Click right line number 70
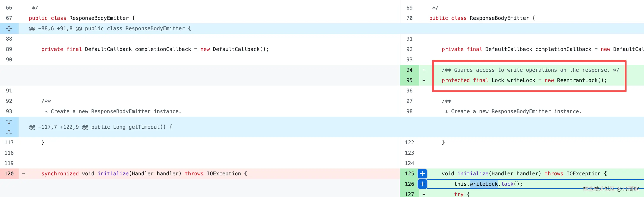Viewport: 644px width, 197px height. tap(409, 18)
